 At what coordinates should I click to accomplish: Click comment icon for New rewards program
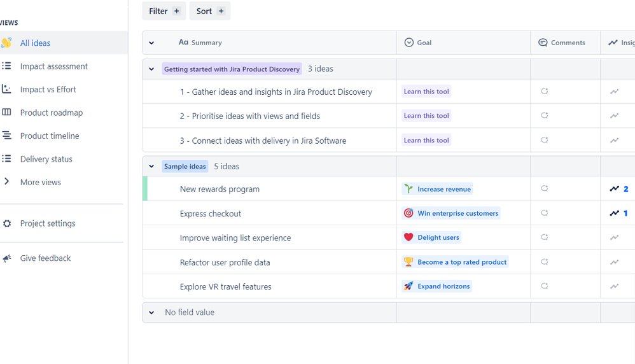pos(544,188)
